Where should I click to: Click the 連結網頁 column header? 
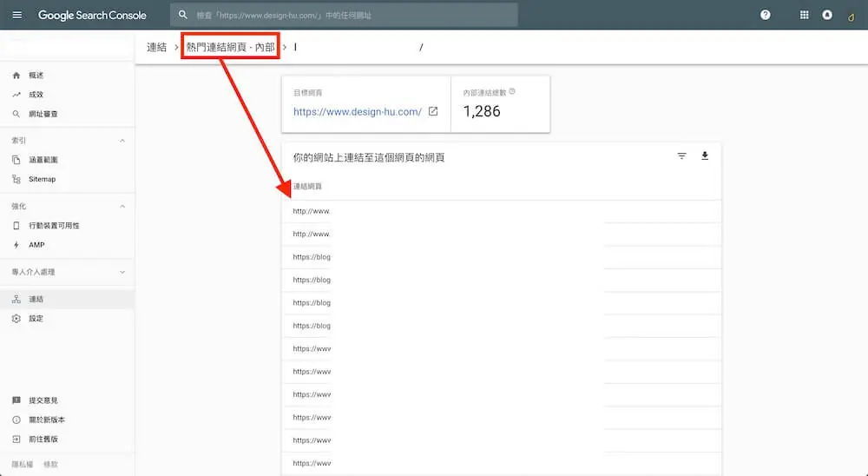[x=307, y=187]
